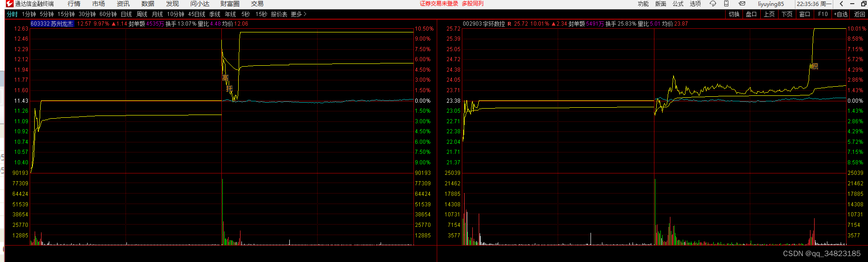Click the back arrow icon at top right
The image size is (868, 262).
842,4
